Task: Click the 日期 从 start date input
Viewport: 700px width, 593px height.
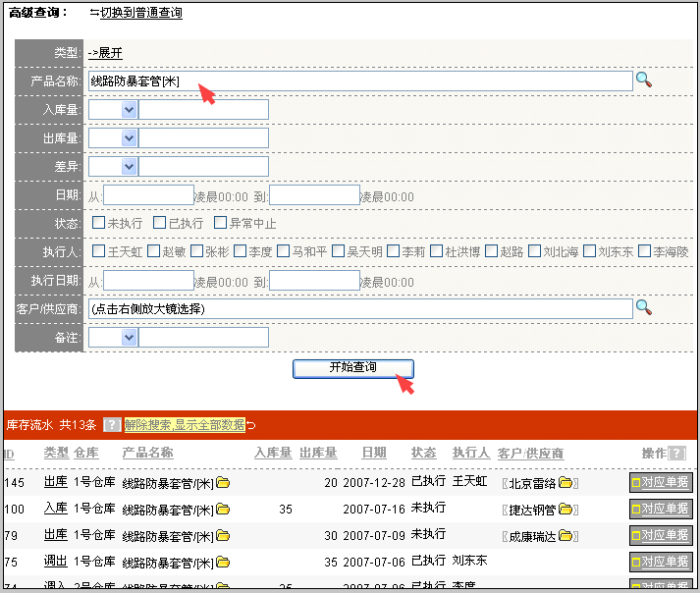Action: coord(148,195)
